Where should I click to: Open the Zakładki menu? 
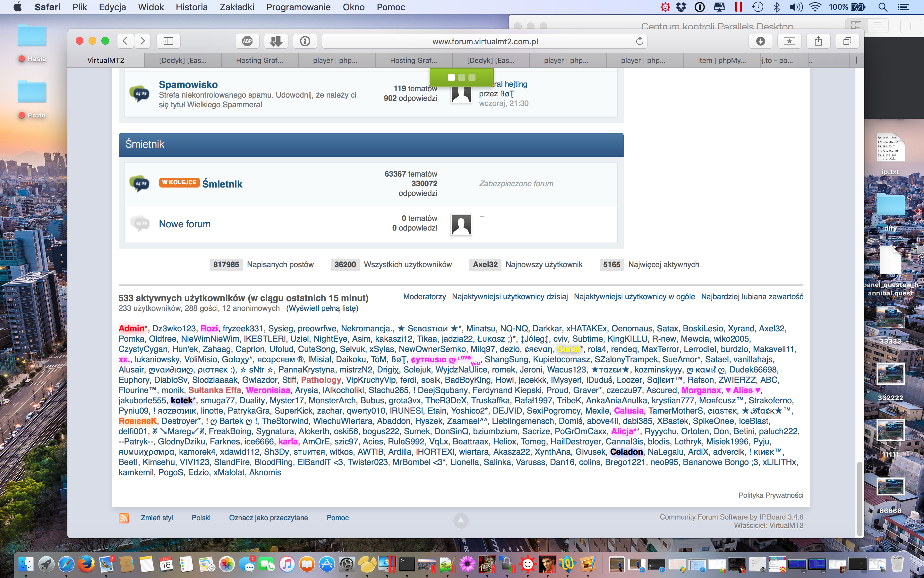[x=237, y=7]
